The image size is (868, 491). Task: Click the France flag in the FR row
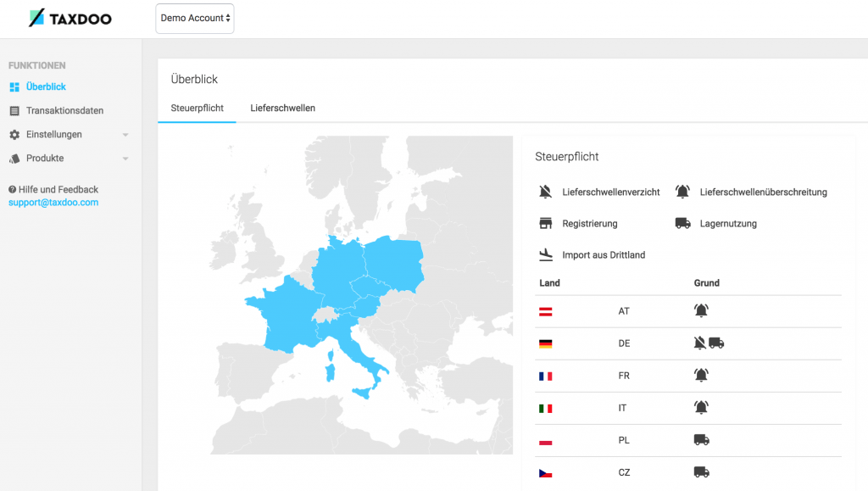[545, 376]
